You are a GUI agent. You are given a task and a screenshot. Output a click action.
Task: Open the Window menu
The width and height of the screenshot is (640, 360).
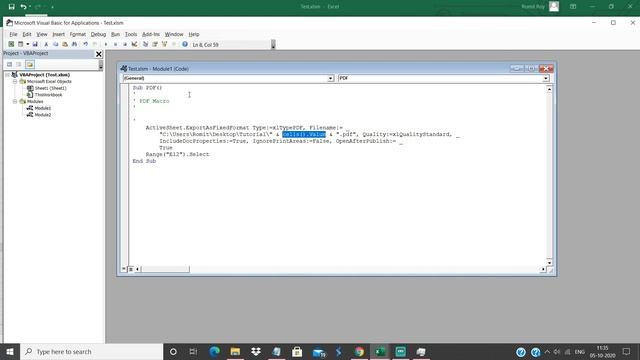click(x=174, y=34)
